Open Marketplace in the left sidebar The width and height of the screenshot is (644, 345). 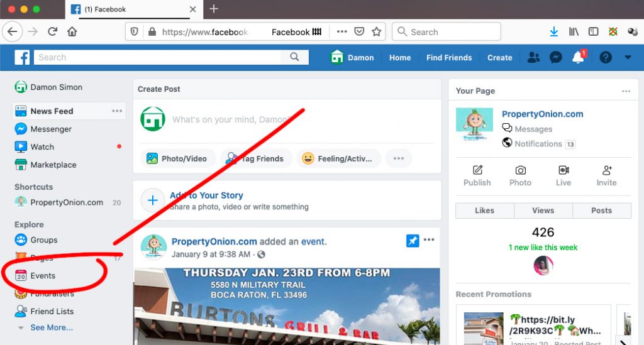[45, 165]
